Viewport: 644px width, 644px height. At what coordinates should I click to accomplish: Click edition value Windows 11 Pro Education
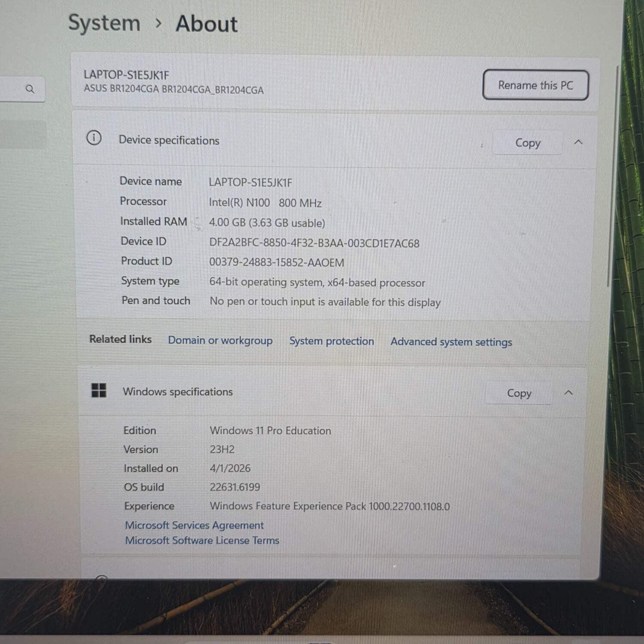270,431
